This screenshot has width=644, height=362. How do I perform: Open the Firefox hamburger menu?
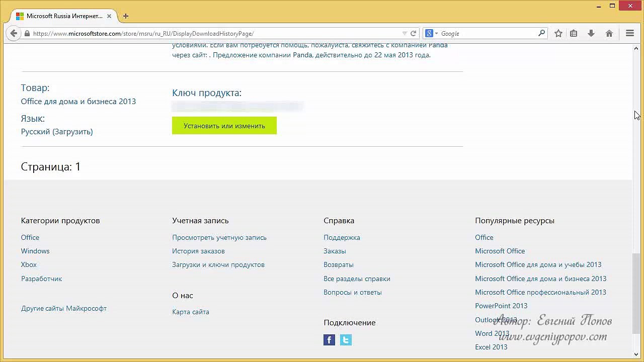coord(630,33)
